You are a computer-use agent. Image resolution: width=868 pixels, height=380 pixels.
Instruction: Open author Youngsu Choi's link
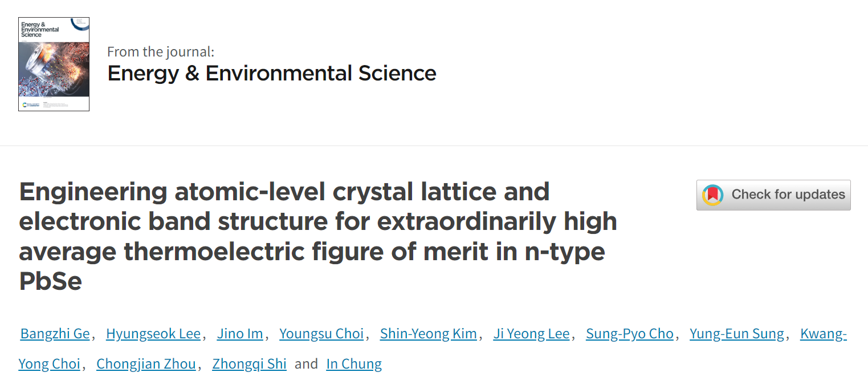pos(321,334)
